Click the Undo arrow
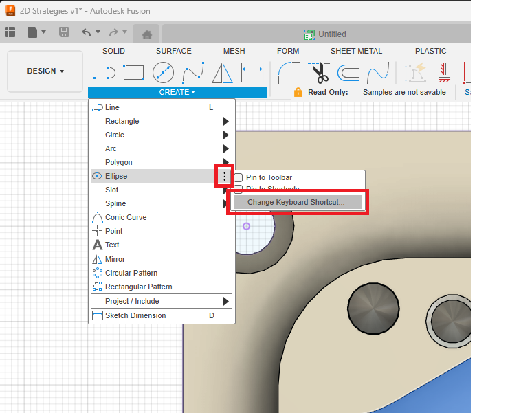The height and width of the screenshot is (413, 532). tap(87, 32)
